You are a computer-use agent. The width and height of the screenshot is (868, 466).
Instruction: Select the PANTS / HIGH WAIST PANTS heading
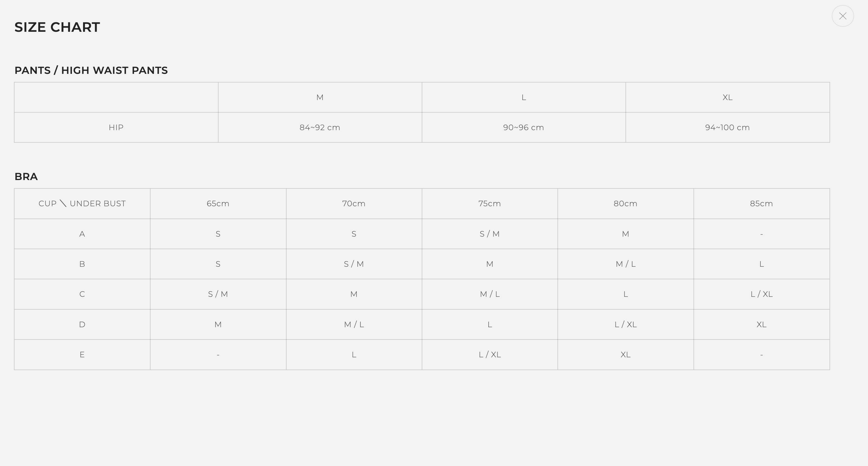coord(91,71)
